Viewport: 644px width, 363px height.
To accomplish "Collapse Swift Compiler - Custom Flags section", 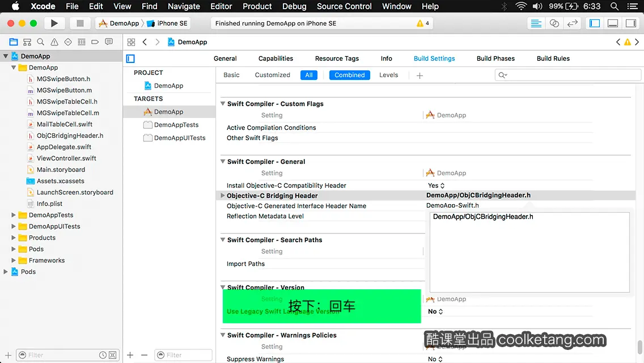I will point(223,104).
